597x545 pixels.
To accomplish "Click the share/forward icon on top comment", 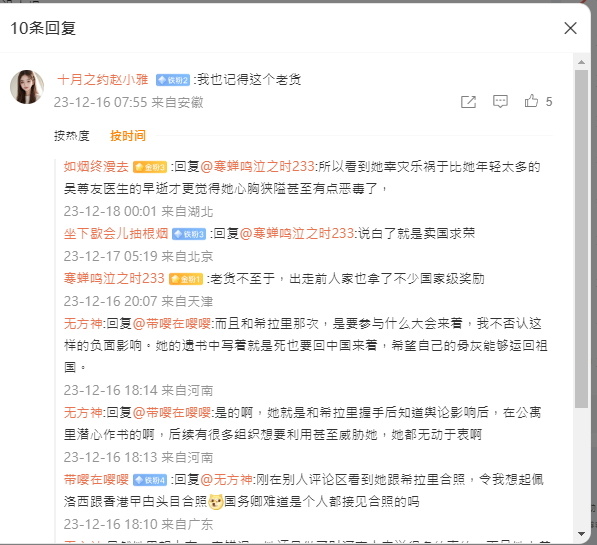I will (x=468, y=102).
